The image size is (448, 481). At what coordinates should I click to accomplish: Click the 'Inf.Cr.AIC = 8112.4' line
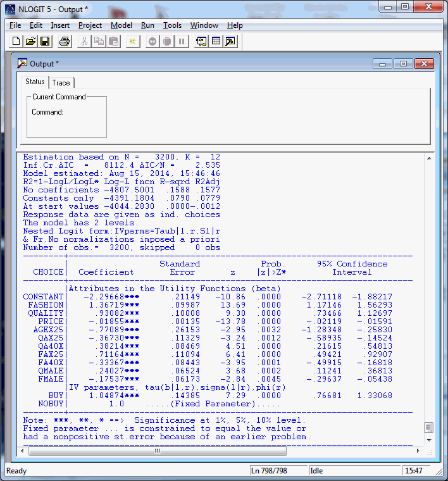pos(121,165)
